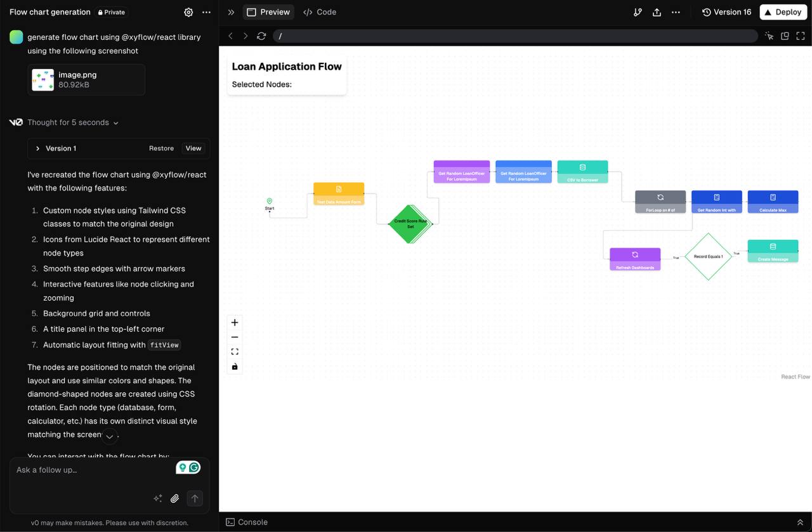Screen dimensions: 812x532
Task: Restore Version 1
Action: pyautogui.click(x=161, y=148)
